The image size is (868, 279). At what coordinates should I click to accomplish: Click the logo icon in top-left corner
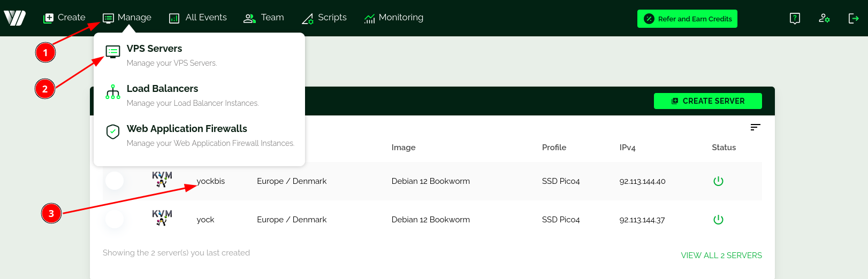14,18
